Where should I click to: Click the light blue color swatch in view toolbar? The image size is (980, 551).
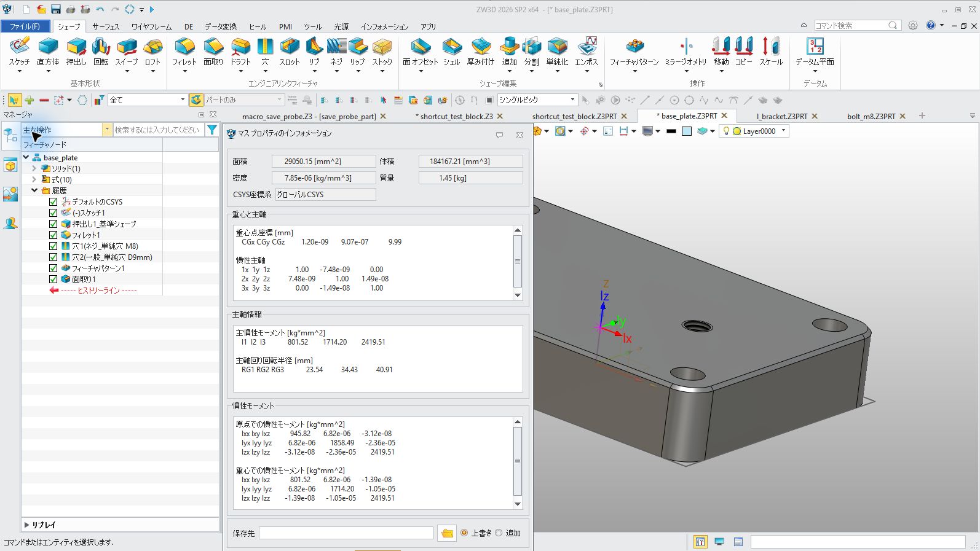pos(687,131)
